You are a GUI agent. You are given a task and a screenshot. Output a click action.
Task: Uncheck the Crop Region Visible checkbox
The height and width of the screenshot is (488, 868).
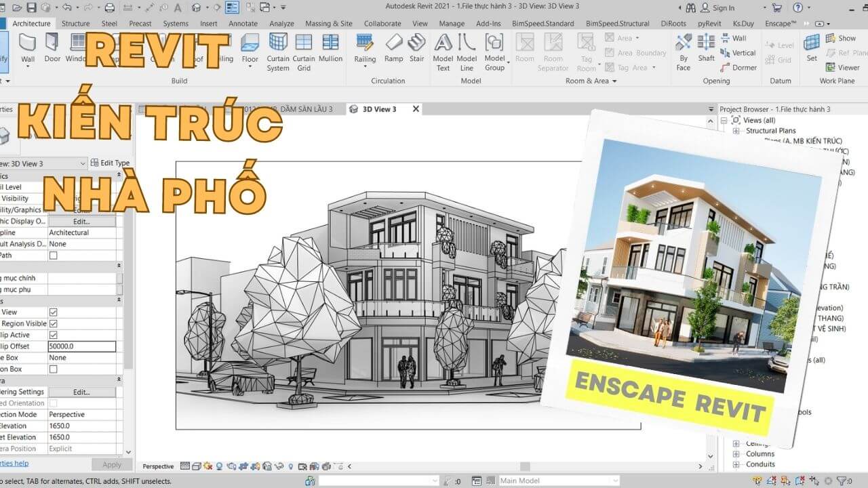(x=54, y=324)
